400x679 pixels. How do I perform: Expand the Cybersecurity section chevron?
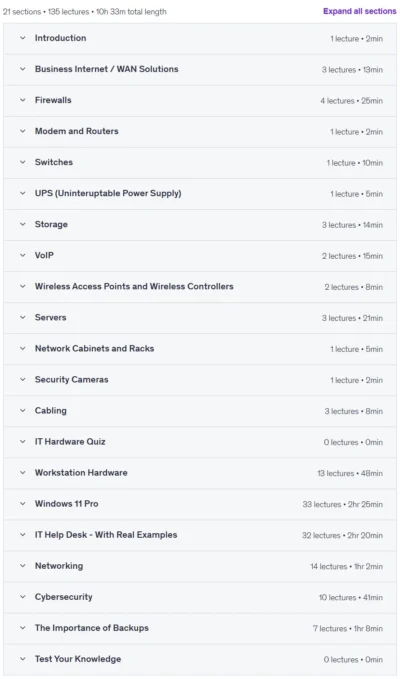23,597
